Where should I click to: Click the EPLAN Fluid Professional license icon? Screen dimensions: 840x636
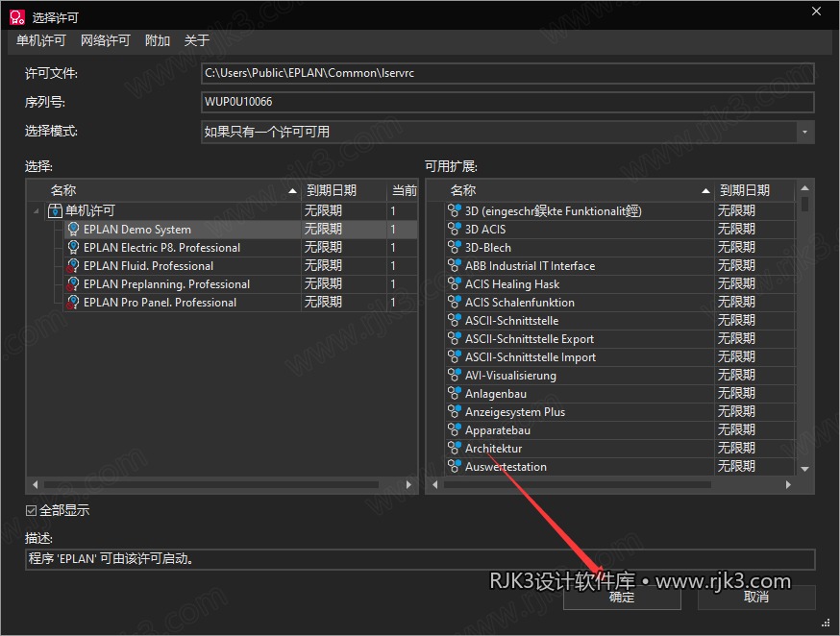(73, 265)
